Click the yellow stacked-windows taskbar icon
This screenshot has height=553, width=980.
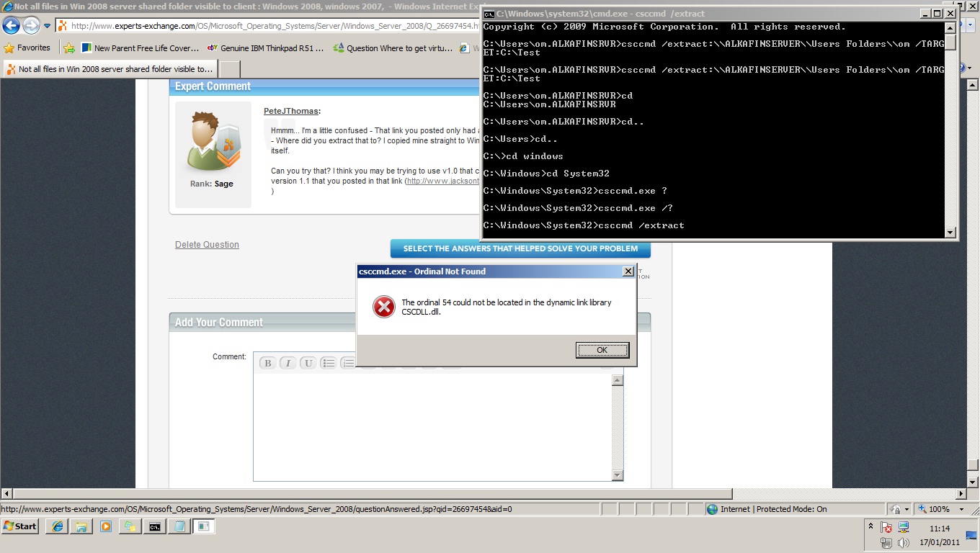130,526
